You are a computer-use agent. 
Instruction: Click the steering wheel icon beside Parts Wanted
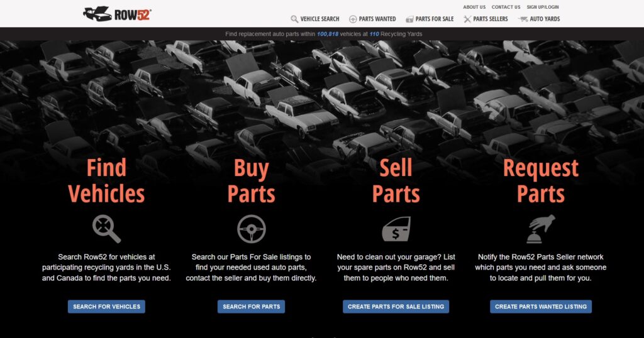353,19
